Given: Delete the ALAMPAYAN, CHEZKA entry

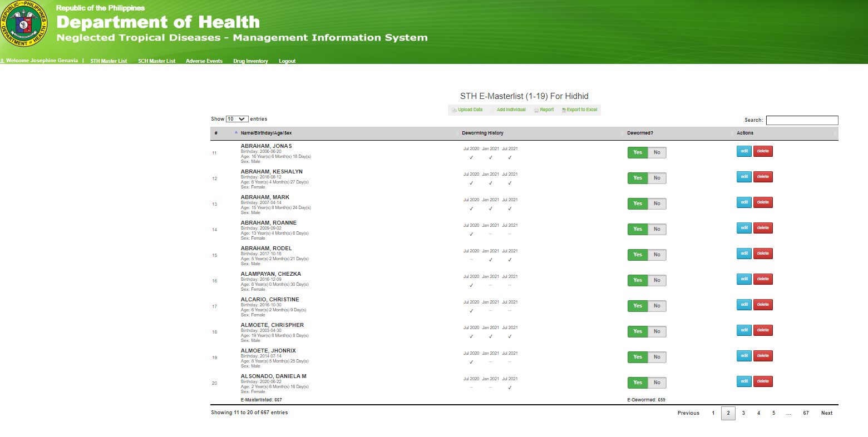Looking at the screenshot, I should point(763,279).
